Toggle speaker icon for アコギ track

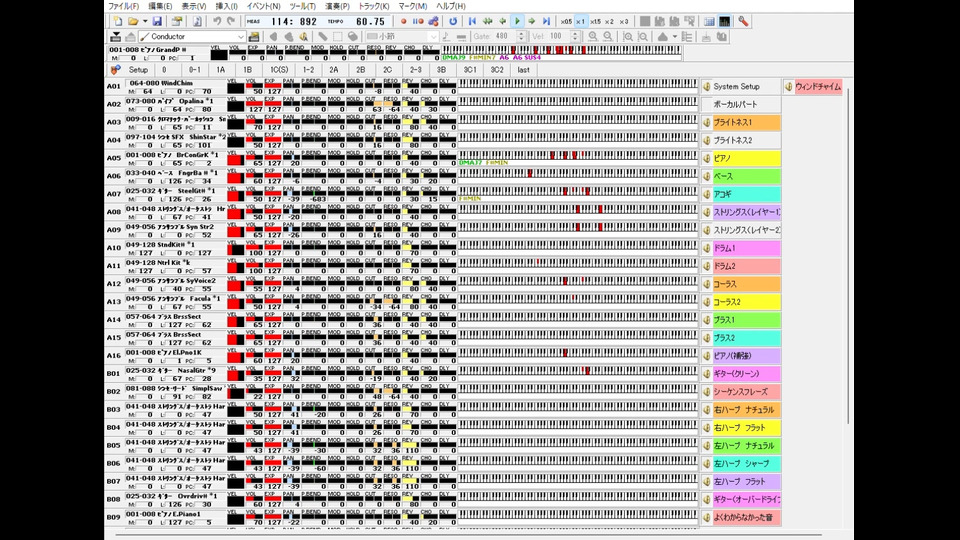pos(707,194)
